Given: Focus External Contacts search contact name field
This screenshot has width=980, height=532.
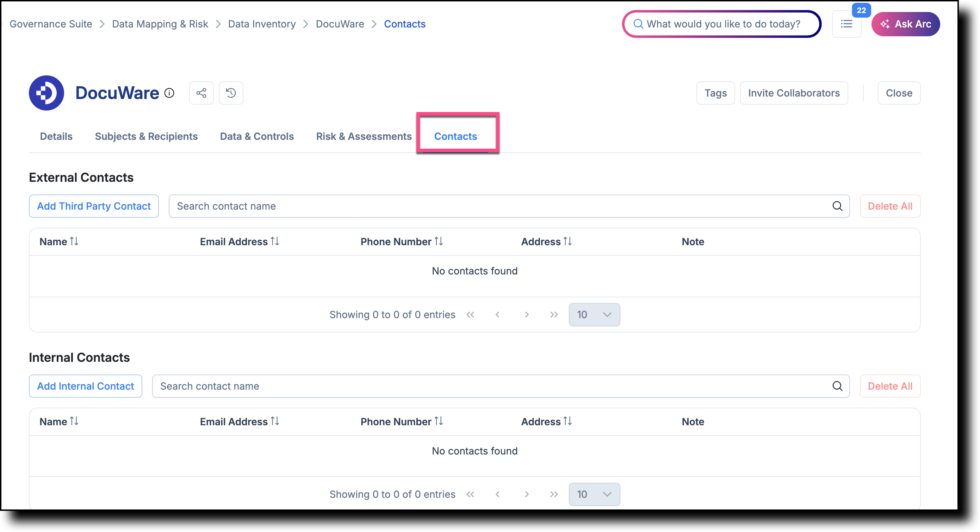Looking at the screenshot, I should pyautogui.click(x=509, y=206).
